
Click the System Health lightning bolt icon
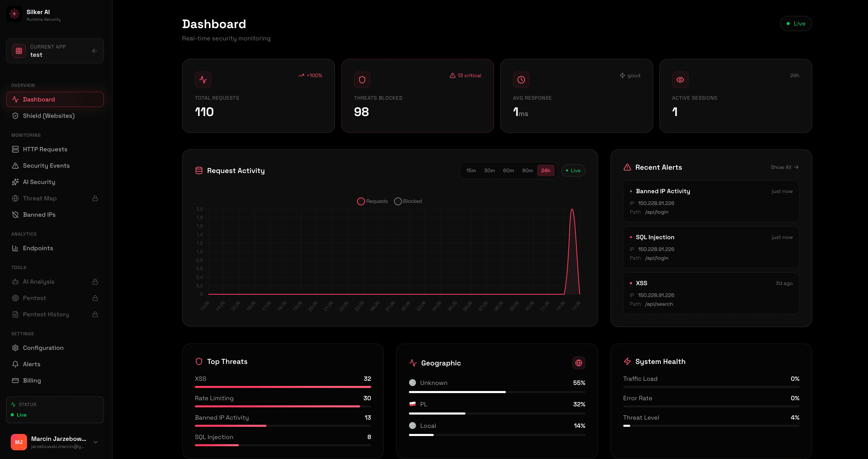(627, 361)
